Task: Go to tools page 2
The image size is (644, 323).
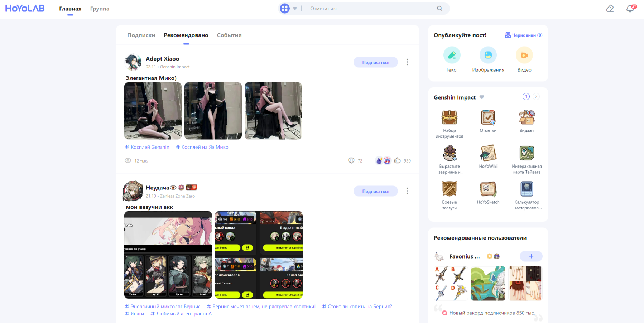Action: click(536, 97)
